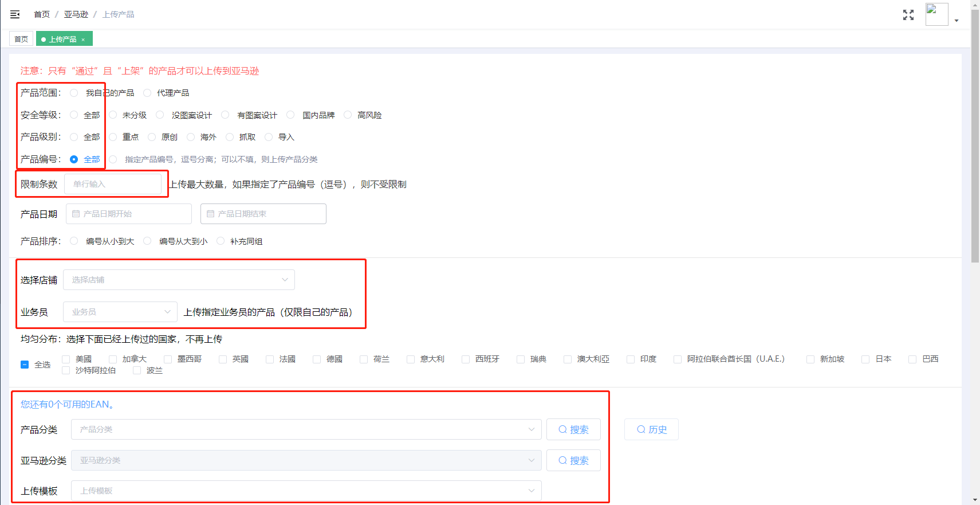Click the calendar icon in 产品日期开始

point(76,214)
